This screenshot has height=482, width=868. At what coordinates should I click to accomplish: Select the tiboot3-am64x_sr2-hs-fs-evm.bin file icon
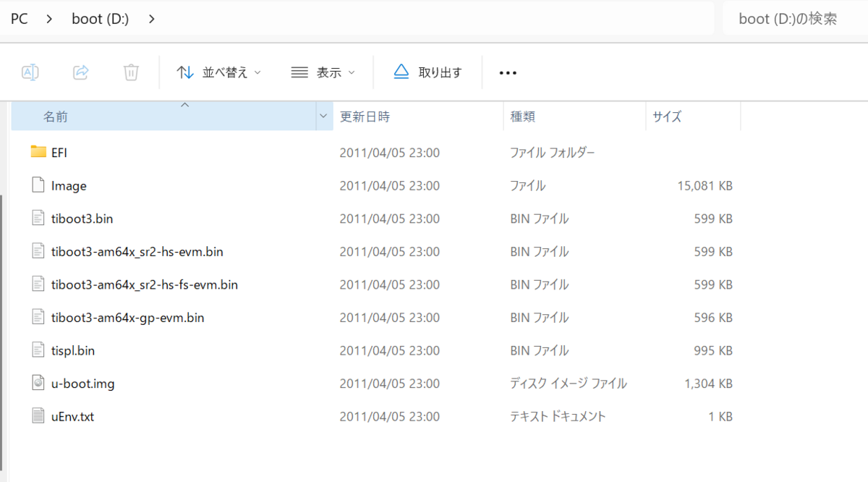coord(38,284)
